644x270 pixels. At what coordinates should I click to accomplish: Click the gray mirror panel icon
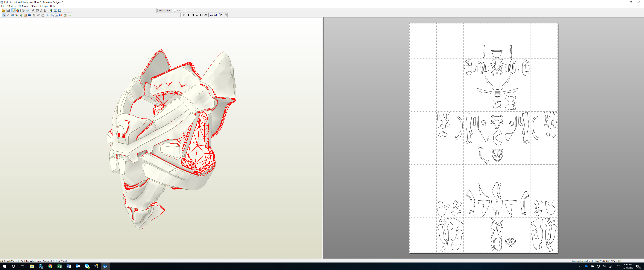[46, 10]
